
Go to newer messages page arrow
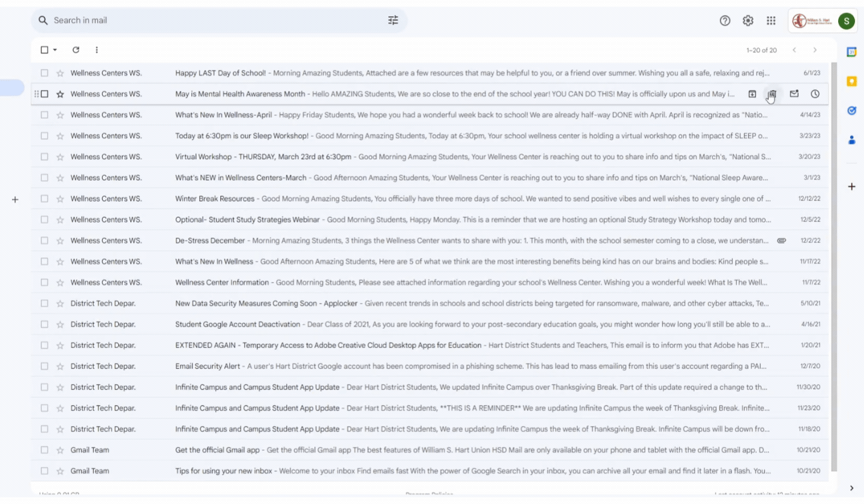click(x=794, y=50)
